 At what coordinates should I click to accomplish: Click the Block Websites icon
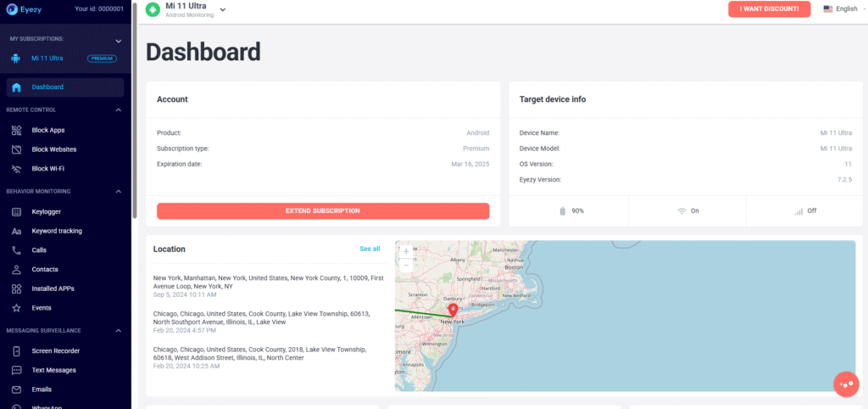point(17,149)
